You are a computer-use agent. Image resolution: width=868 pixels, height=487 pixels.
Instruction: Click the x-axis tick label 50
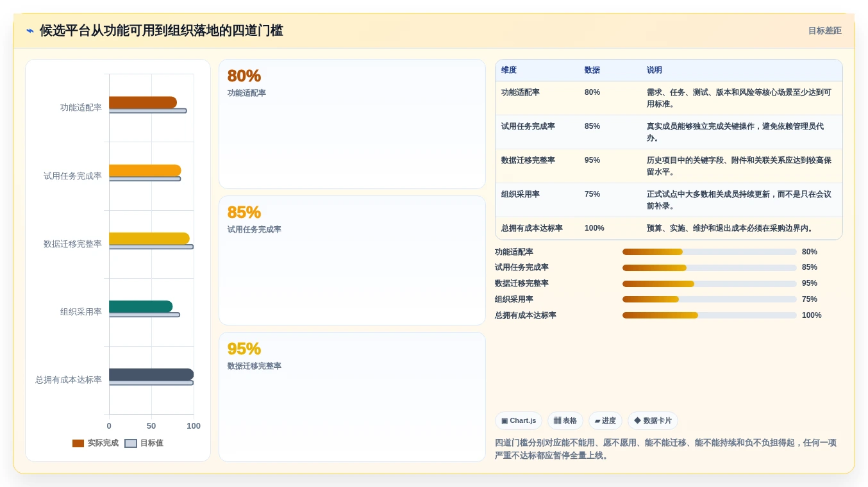[x=151, y=426]
